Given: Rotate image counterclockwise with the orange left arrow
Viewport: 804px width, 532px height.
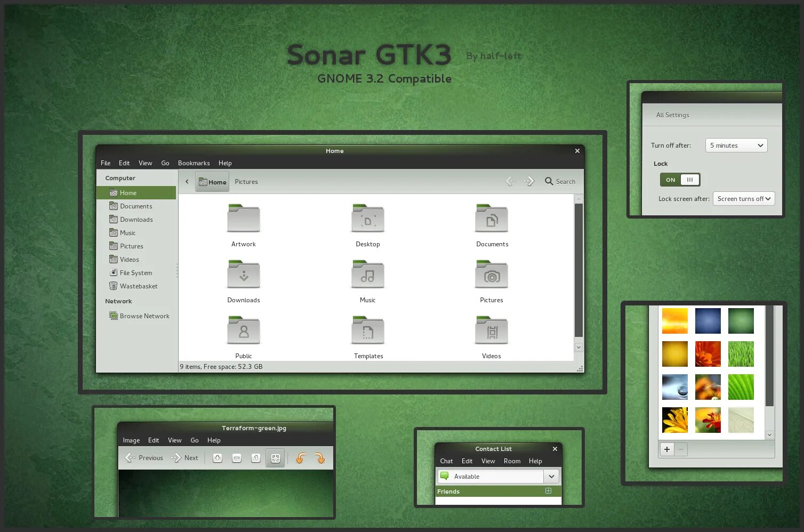Looking at the screenshot, I should coord(301,458).
